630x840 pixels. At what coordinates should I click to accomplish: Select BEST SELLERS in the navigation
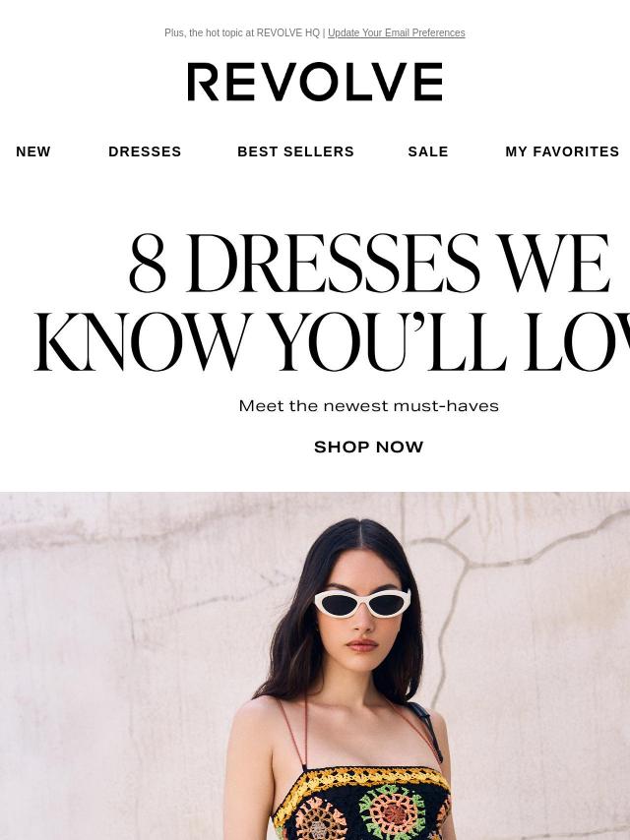point(295,151)
